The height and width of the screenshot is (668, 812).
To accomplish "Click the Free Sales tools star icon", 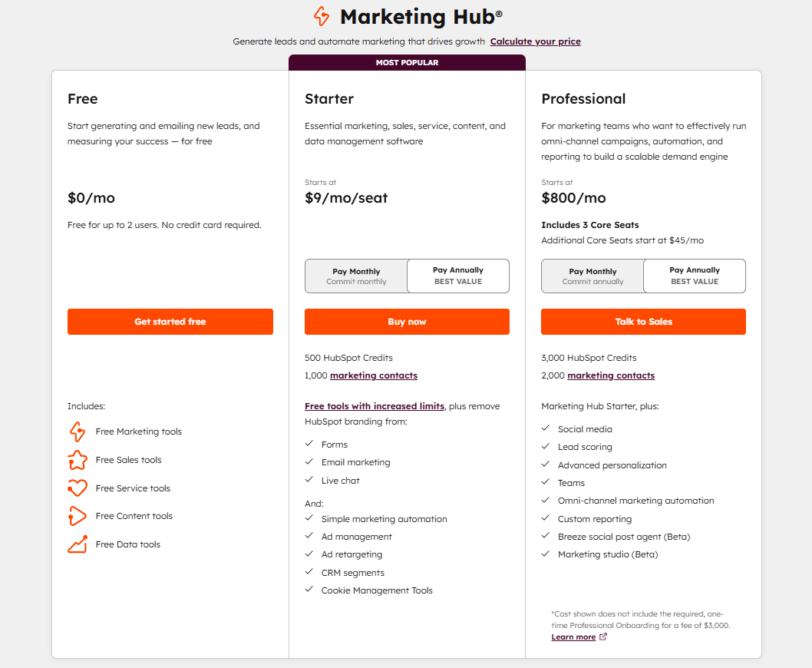I will click(77, 460).
